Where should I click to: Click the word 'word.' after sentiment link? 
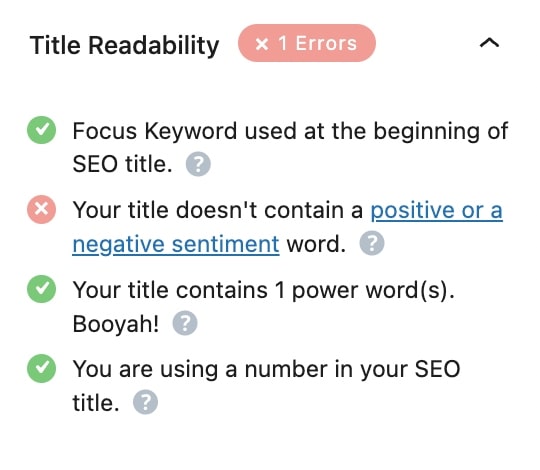tap(316, 244)
